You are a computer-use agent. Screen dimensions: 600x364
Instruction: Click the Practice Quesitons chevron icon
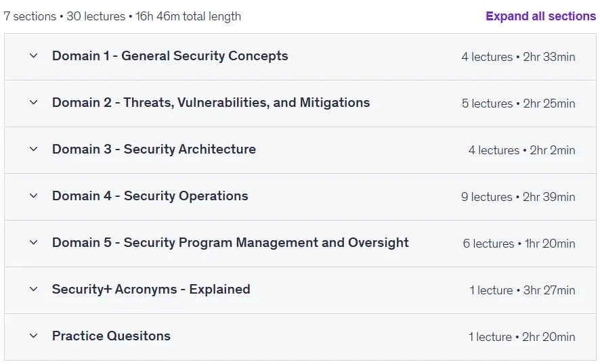tap(34, 336)
